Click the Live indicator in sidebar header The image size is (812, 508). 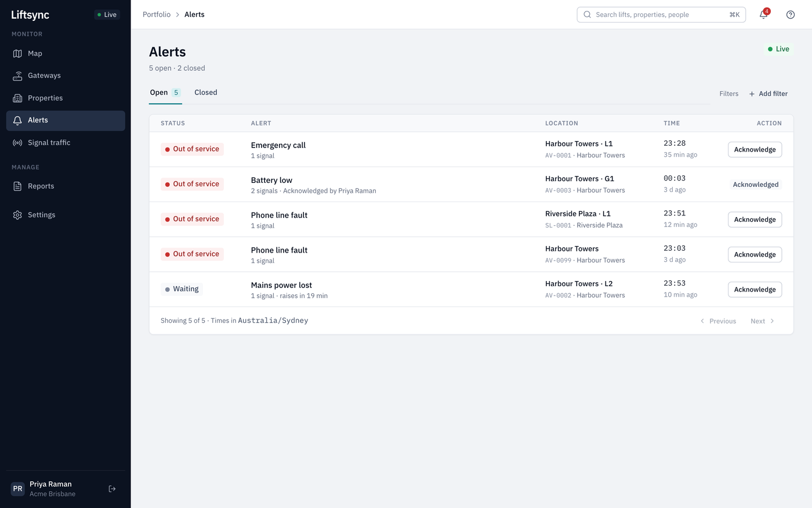tap(107, 15)
